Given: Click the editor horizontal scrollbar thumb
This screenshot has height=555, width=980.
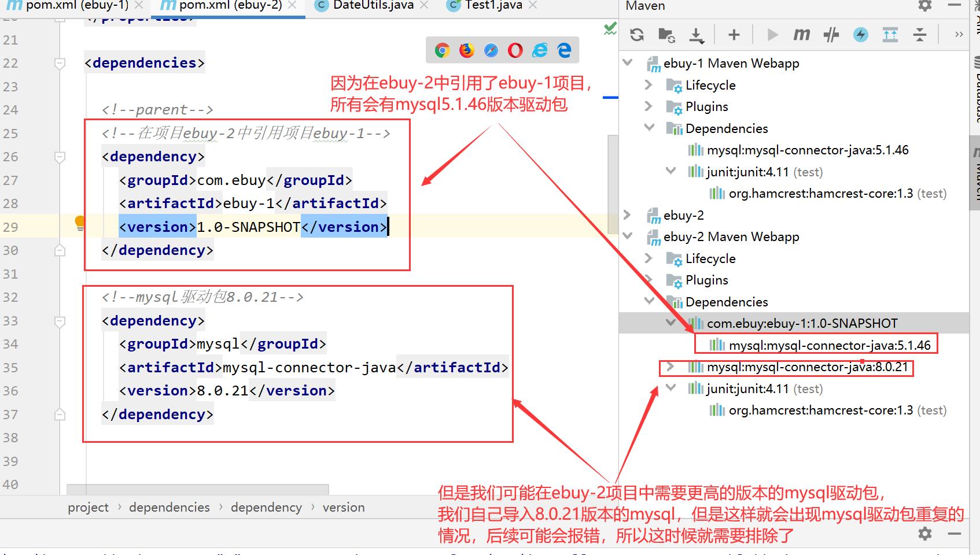Looking at the screenshot, I should [x=198, y=490].
